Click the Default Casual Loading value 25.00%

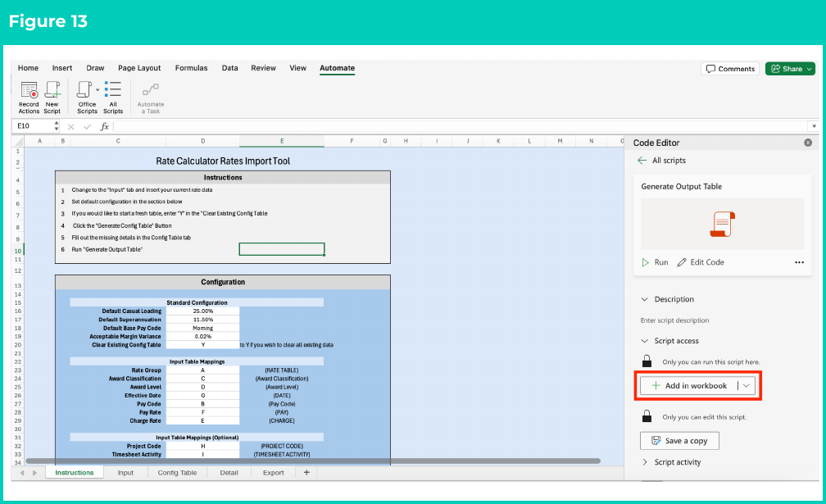pyautogui.click(x=203, y=311)
